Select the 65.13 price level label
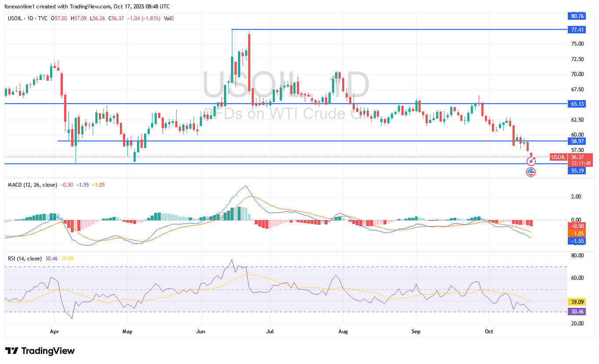Image resolution: width=599 pixels, height=364 pixels. click(x=577, y=104)
